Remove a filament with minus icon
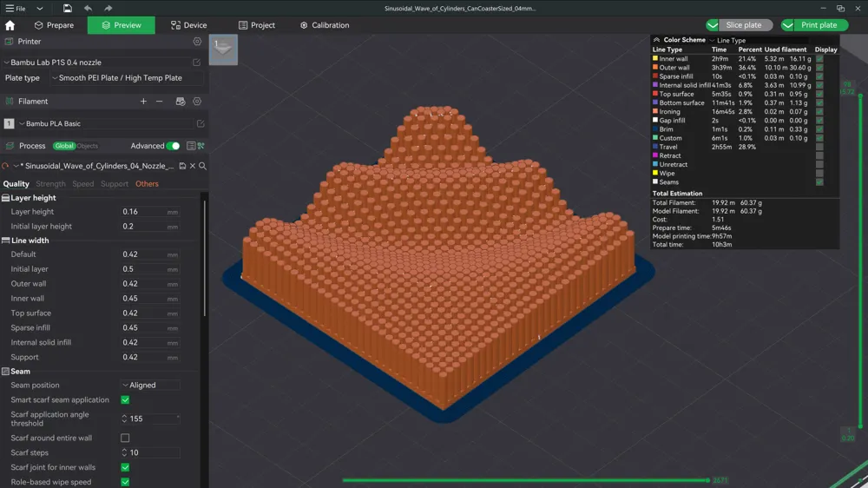868x488 pixels. pos(160,102)
